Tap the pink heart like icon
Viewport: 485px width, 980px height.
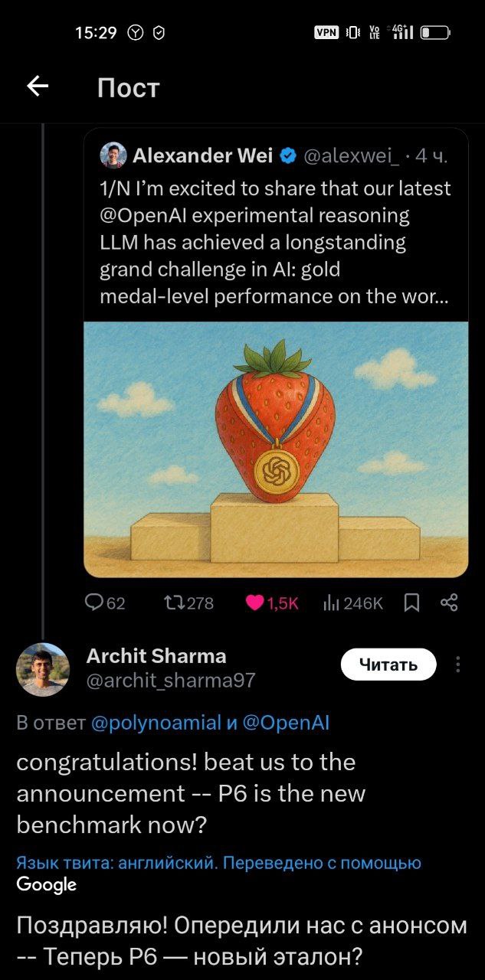[256, 603]
